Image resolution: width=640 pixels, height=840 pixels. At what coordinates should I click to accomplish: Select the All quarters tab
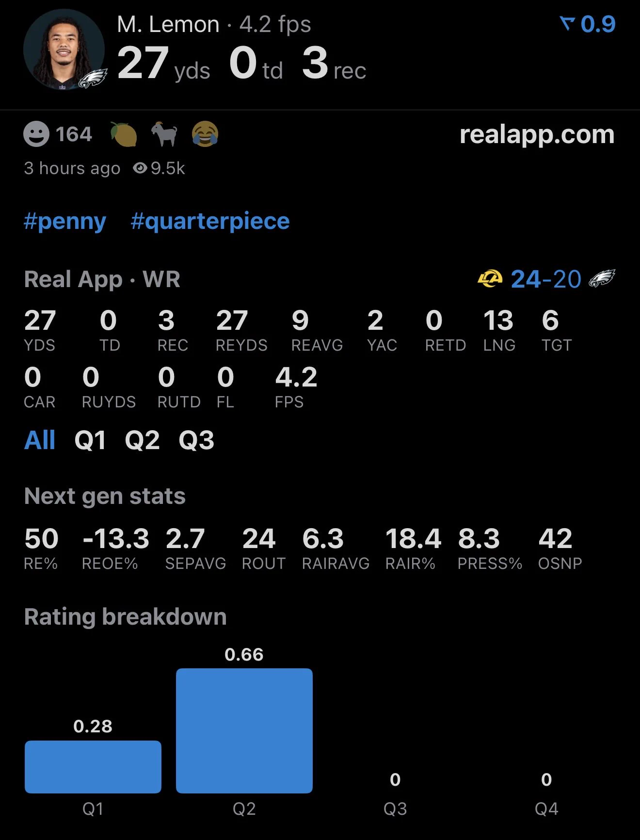(x=40, y=440)
